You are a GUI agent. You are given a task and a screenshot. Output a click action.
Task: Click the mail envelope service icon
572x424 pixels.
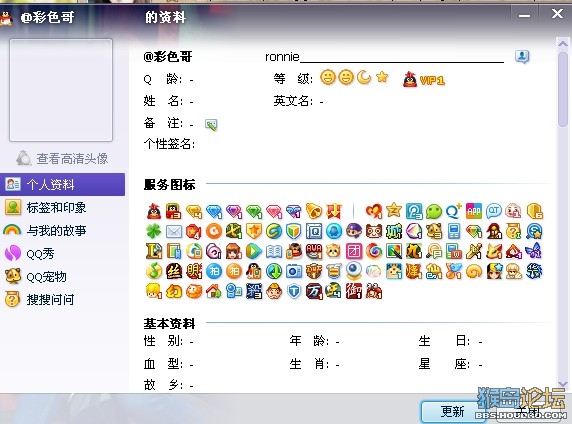tap(174, 231)
